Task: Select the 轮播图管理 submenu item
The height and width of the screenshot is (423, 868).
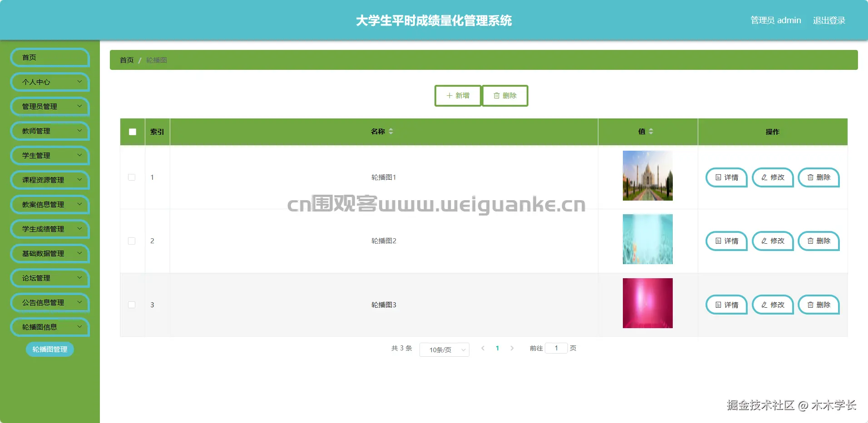Action: [50, 349]
